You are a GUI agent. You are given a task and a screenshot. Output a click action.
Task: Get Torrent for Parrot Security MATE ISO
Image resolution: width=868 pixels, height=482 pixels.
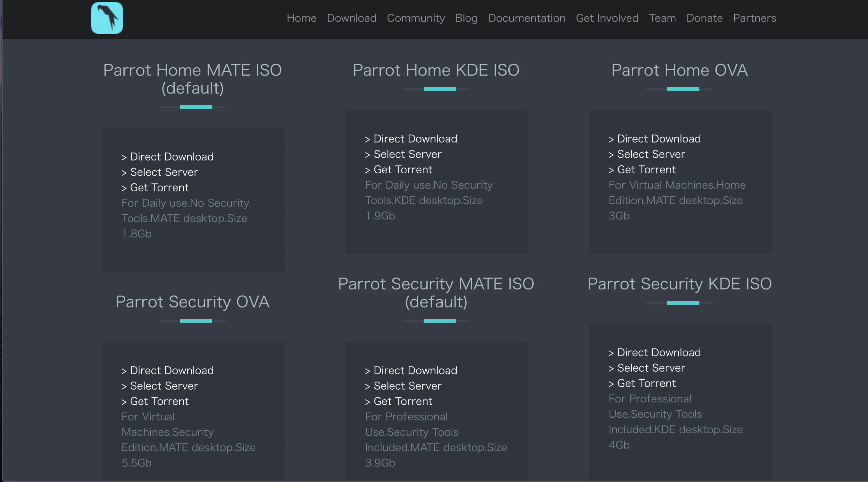tap(402, 401)
